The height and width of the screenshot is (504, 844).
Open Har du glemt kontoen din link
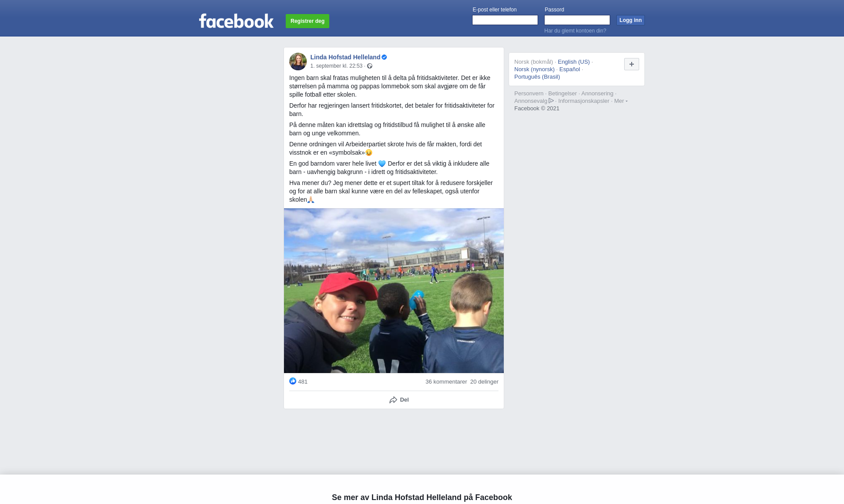click(575, 31)
